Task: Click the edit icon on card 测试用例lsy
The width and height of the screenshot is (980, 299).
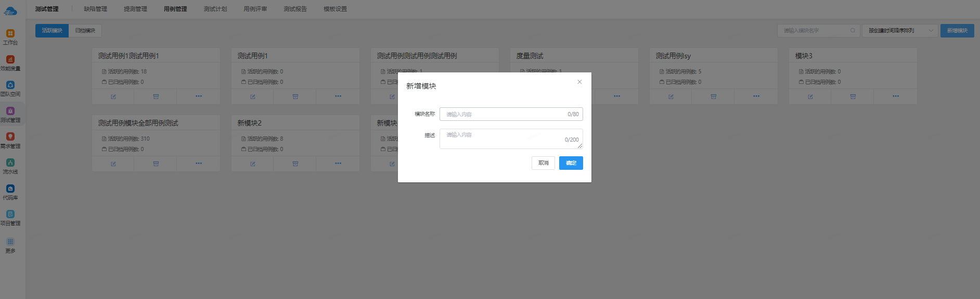Action: coord(671,96)
